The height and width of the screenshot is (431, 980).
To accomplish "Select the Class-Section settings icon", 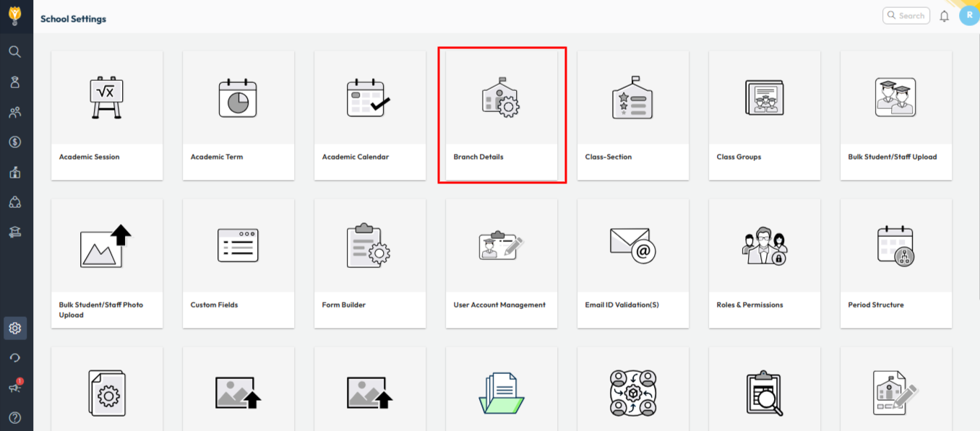I will coord(632,98).
